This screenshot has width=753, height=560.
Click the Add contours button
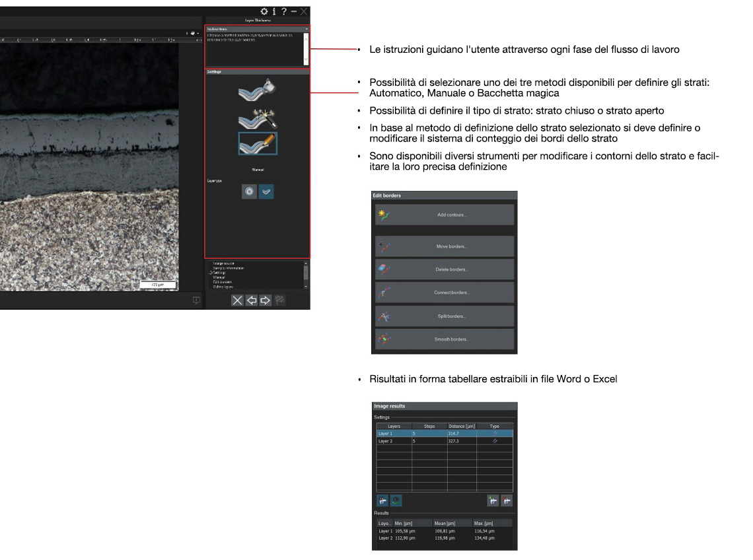click(445, 215)
